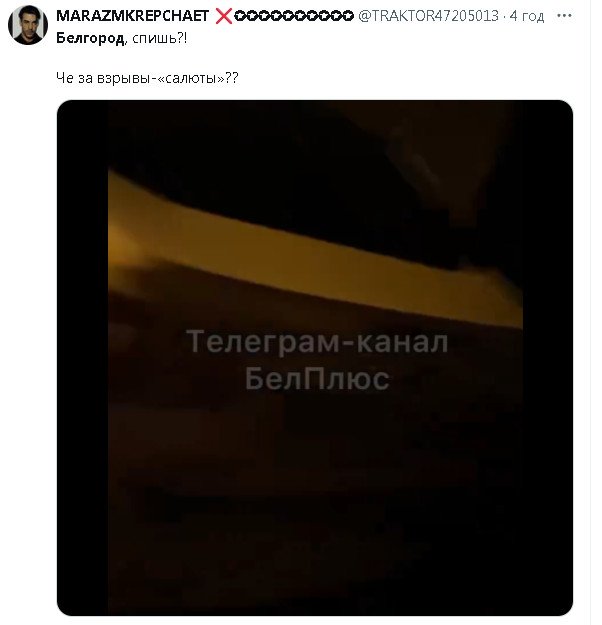Click the "спишь?!" tweet text
602x625 pixels.
pos(159,39)
